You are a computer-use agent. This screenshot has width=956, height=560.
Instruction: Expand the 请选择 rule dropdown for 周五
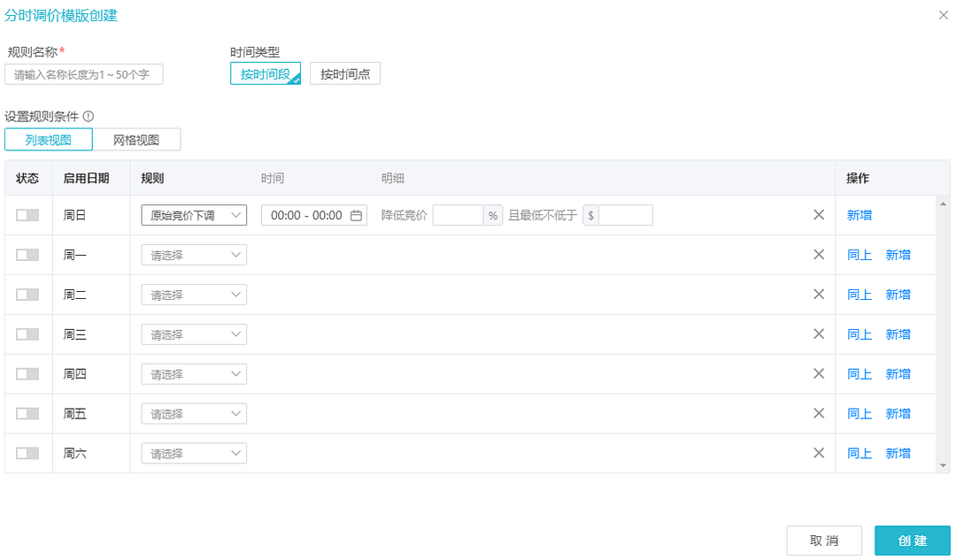[x=194, y=413]
